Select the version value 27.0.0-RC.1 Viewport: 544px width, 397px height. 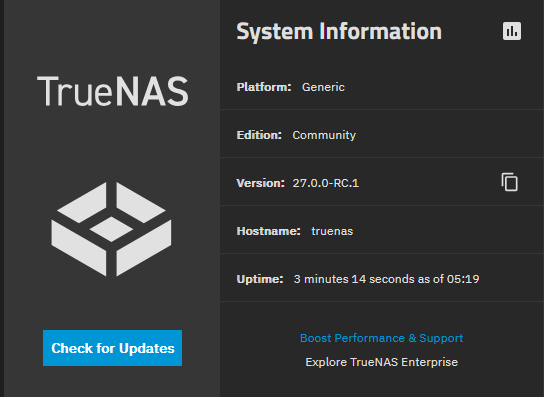pos(325,183)
